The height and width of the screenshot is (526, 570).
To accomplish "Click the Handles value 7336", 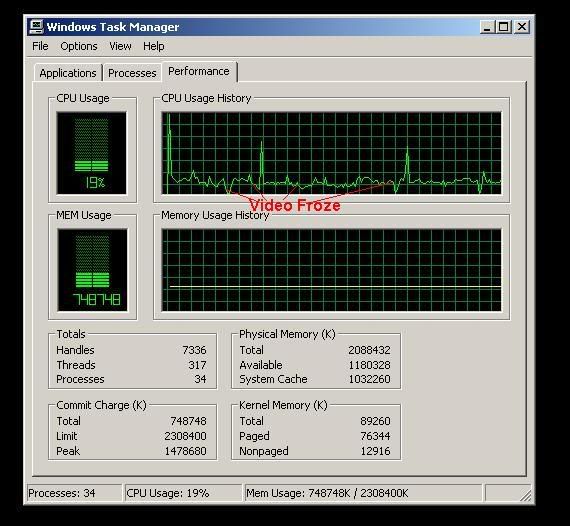I will point(194,350).
